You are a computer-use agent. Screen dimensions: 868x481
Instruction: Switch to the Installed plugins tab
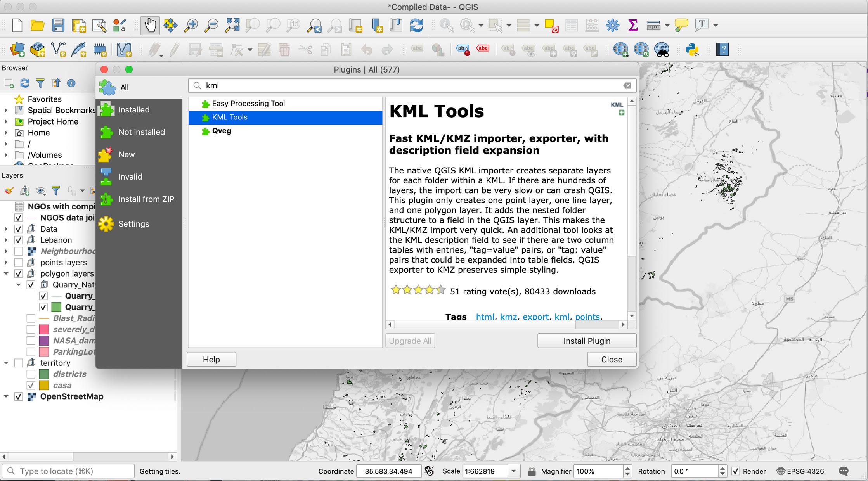(133, 110)
